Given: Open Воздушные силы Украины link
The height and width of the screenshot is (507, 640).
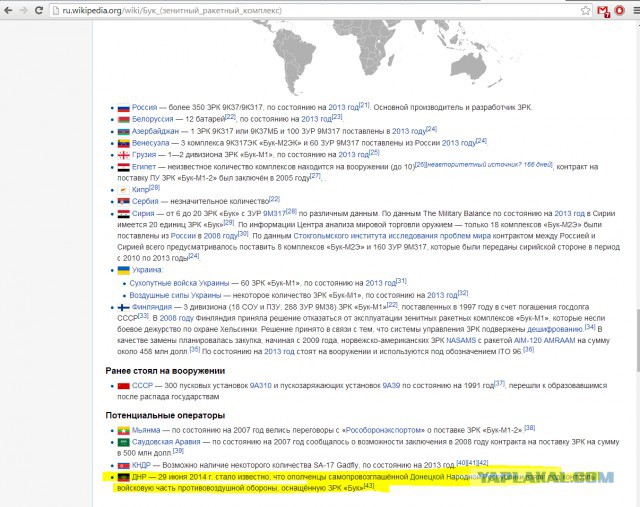Looking at the screenshot, I should 175,295.
